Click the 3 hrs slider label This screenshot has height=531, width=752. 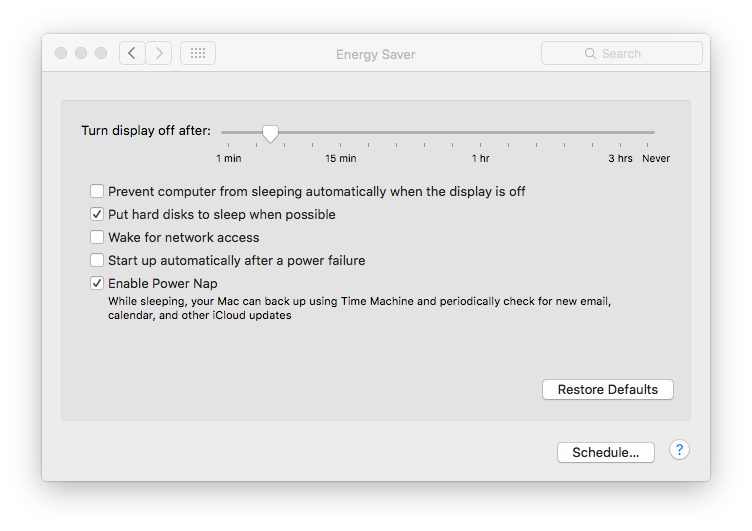620,158
